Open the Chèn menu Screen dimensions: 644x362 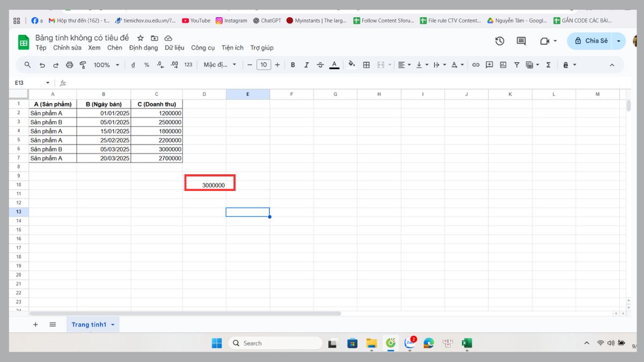115,48
